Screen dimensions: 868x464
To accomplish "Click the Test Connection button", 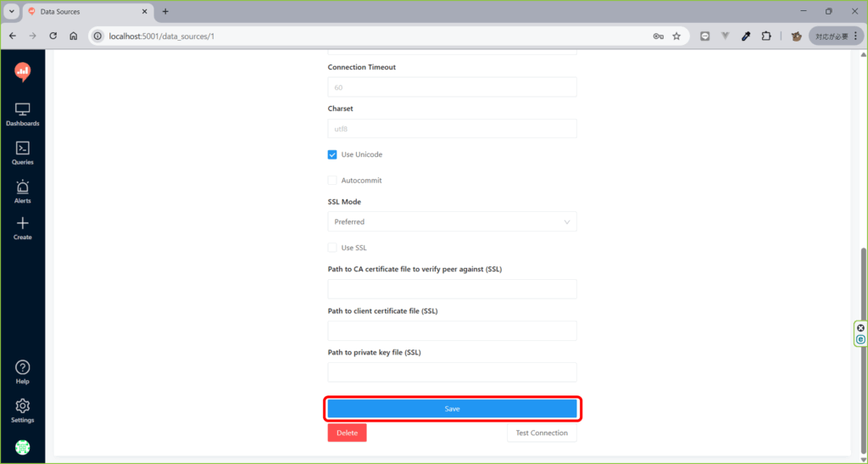I will 542,433.
